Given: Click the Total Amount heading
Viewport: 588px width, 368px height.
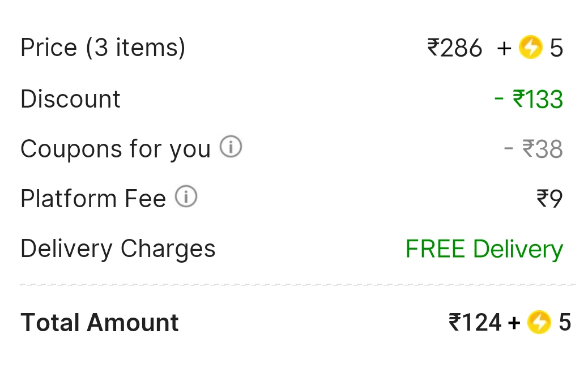Looking at the screenshot, I should [x=99, y=323].
